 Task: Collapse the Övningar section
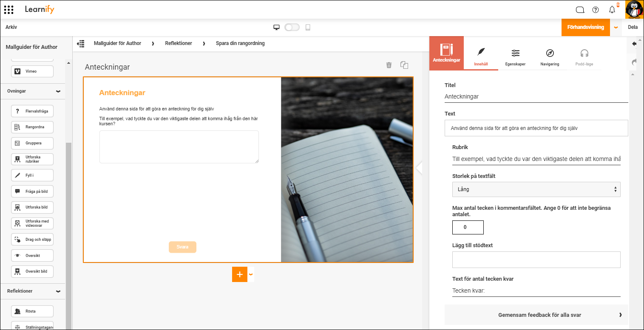point(58,91)
